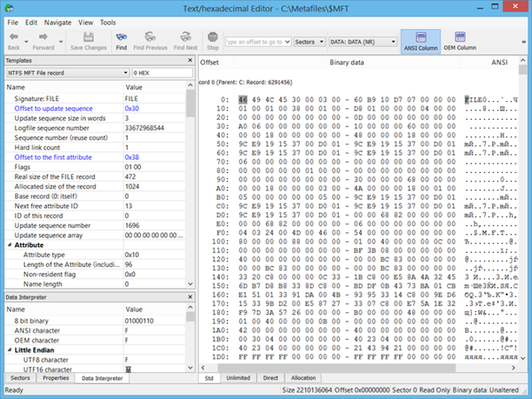Screen dimensions: 532x399
Task: Click the Read Only status bar entry
Action: click(434, 390)
